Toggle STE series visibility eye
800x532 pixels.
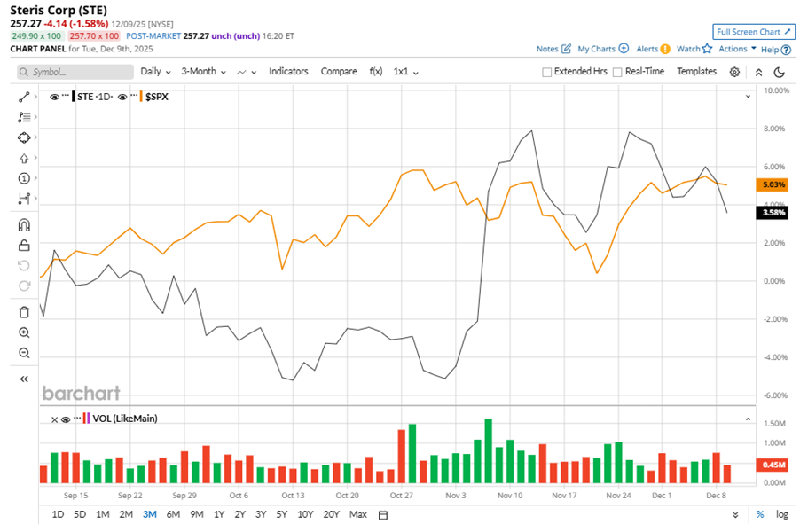coord(54,97)
